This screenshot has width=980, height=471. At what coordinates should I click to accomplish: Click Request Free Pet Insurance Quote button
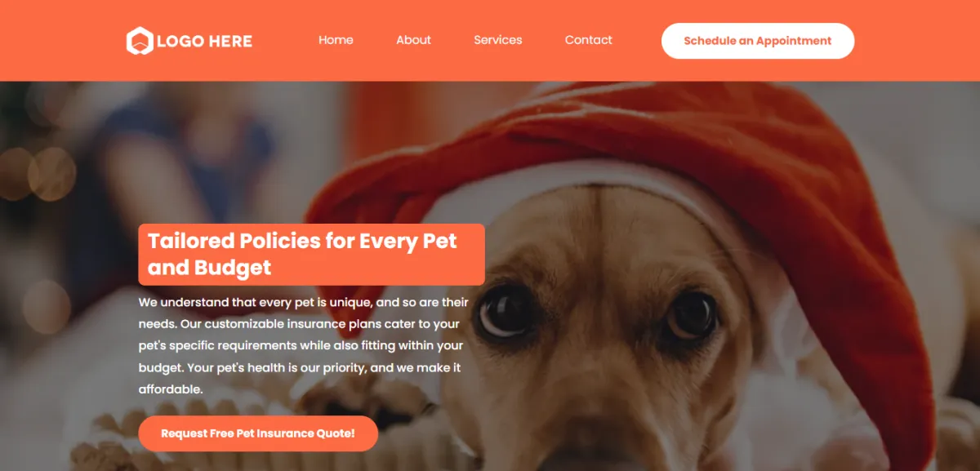pyautogui.click(x=258, y=433)
